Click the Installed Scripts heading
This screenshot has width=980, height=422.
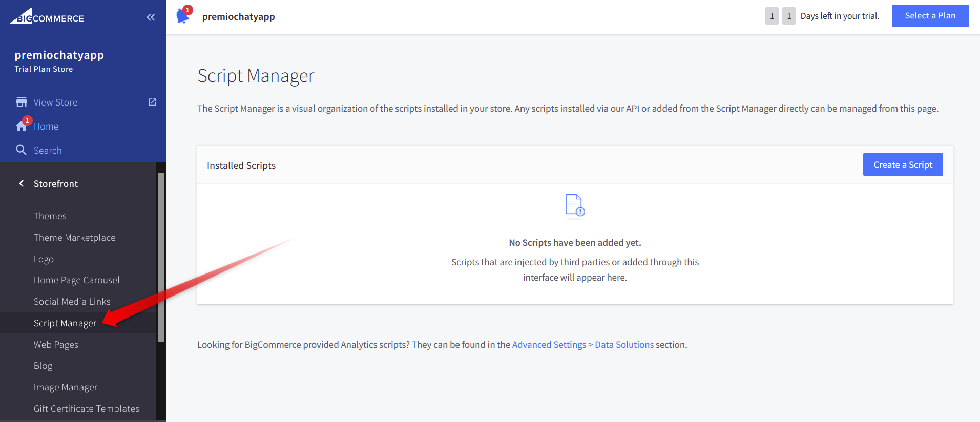pos(241,165)
